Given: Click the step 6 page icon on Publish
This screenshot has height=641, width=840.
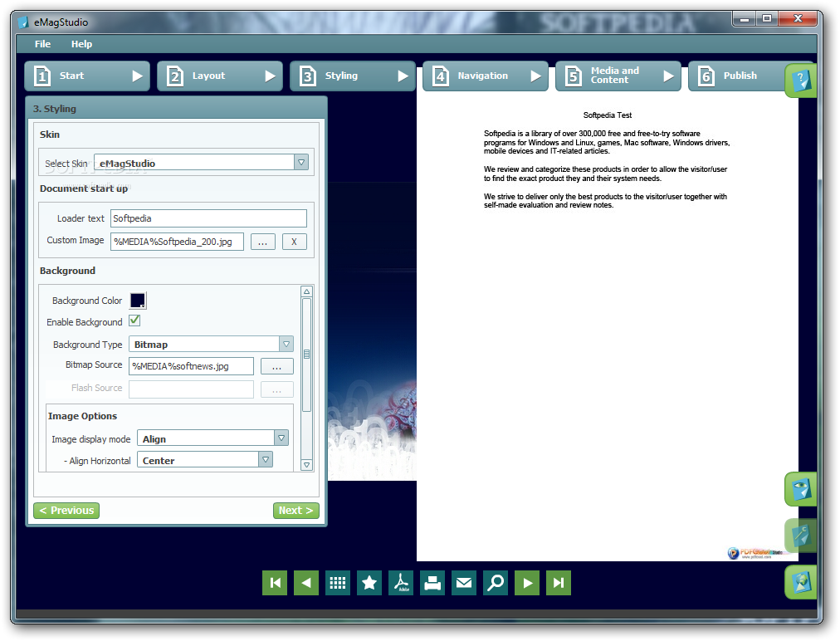Looking at the screenshot, I should pyautogui.click(x=706, y=76).
